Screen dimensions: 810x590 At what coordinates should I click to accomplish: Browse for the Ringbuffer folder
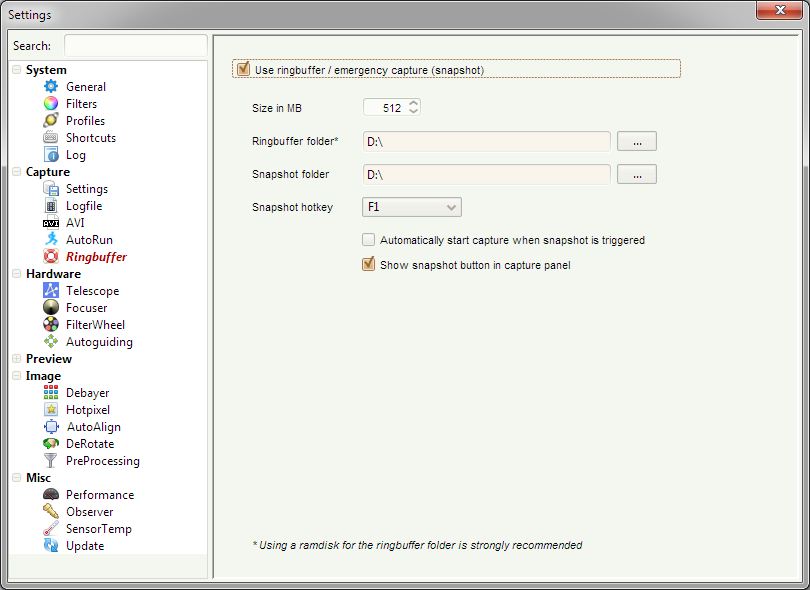pos(637,142)
